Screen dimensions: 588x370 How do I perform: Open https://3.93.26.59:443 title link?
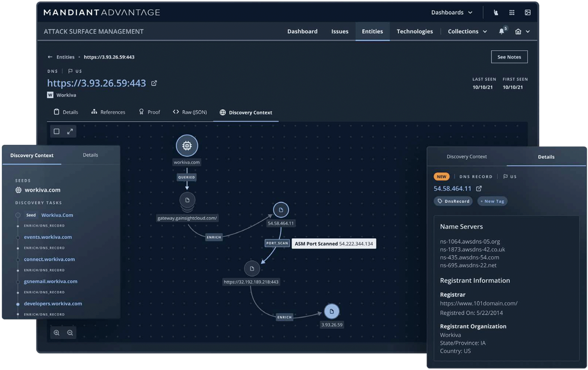[x=97, y=83]
